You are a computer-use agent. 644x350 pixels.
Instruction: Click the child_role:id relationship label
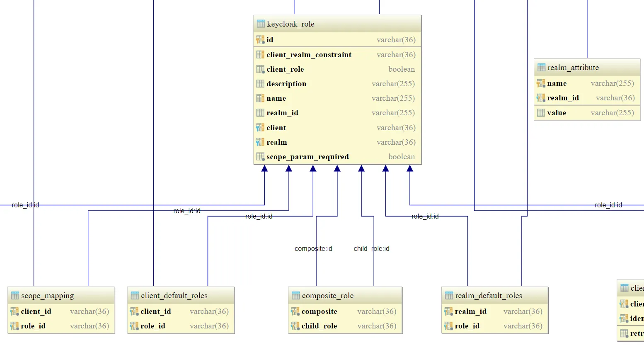(x=371, y=248)
